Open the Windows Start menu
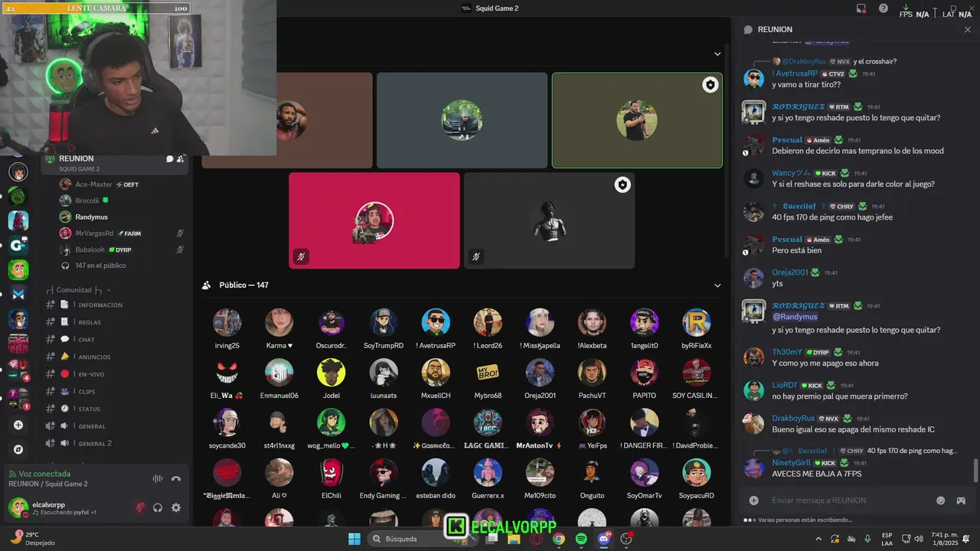Viewport: 980px width, 551px height. 354,539
